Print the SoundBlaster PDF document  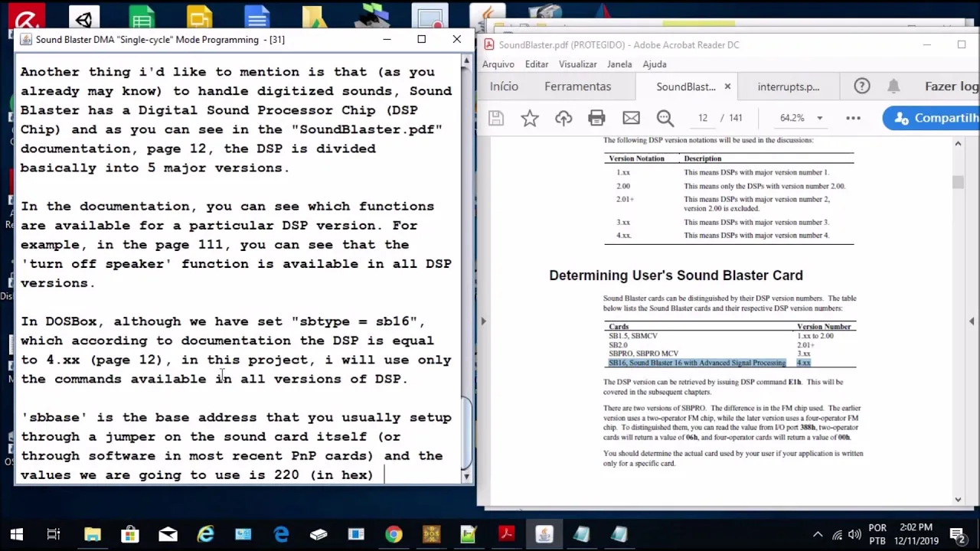tap(596, 118)
